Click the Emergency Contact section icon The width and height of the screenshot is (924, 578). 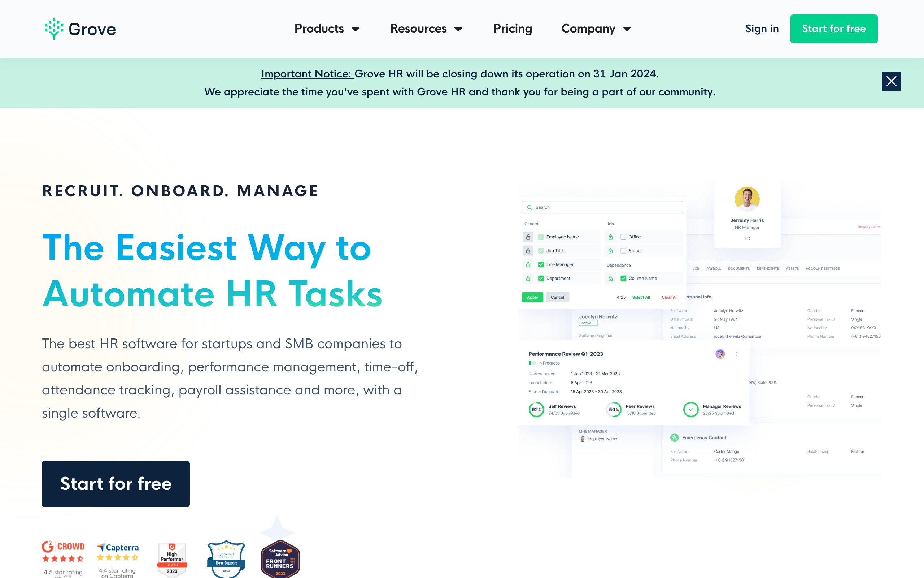point(674,438)
